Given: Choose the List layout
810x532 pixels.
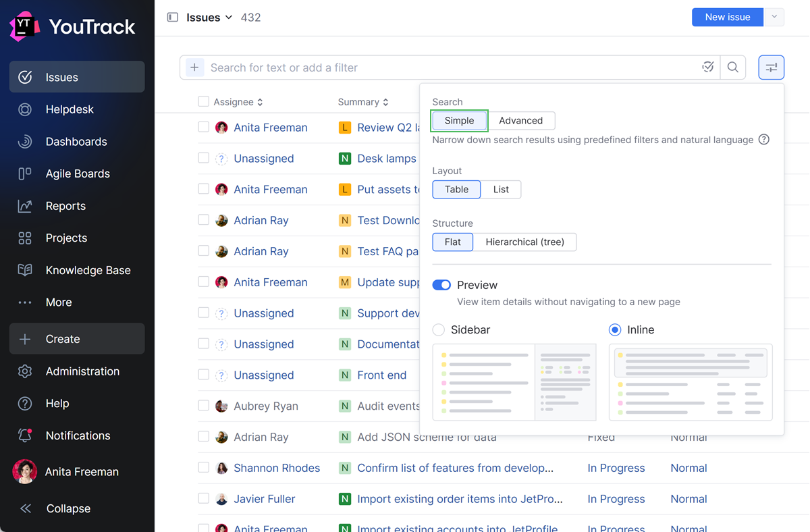Looking at the screenshot, I should click(501, 190).
